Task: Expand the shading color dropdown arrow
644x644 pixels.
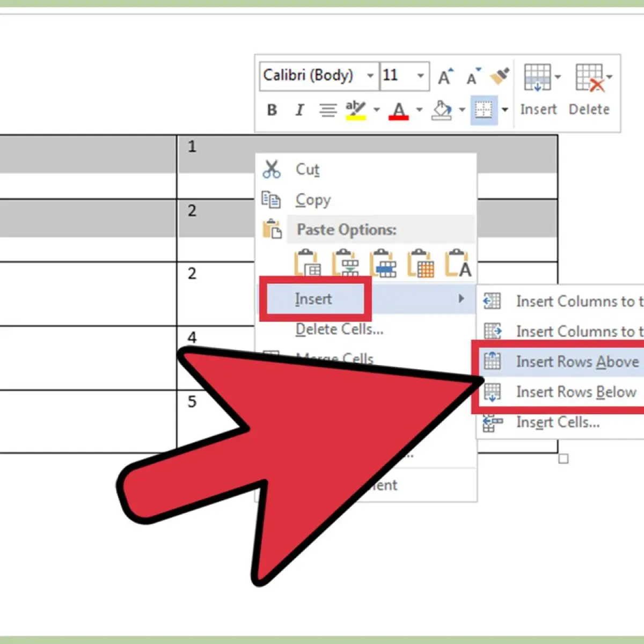Action: pos(462,110)
